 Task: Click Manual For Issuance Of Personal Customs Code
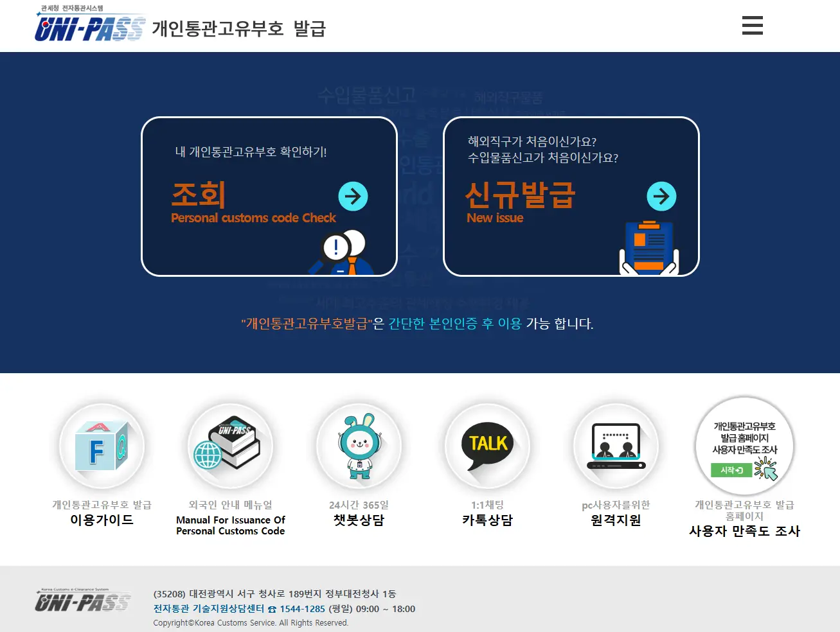(230, 525)
